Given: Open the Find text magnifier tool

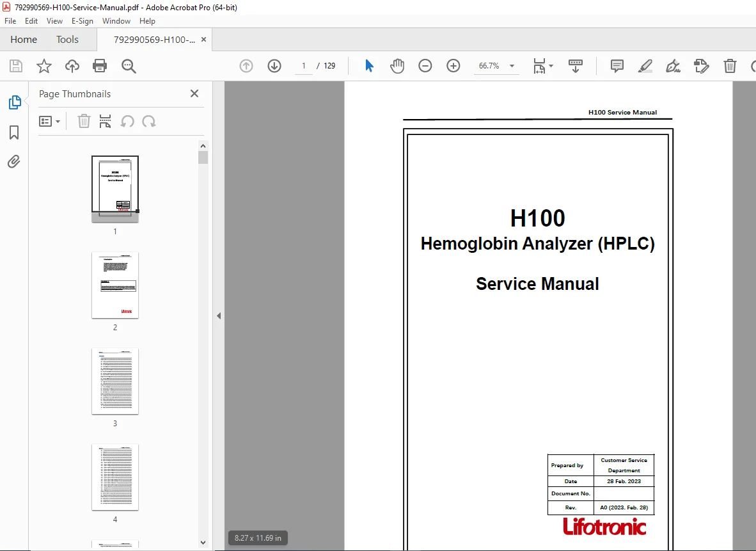Looking at the screenshot, I should coord(129,66).
